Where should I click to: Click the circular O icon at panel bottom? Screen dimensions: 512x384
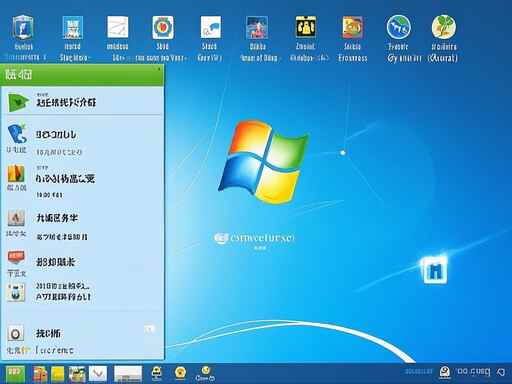16,333
